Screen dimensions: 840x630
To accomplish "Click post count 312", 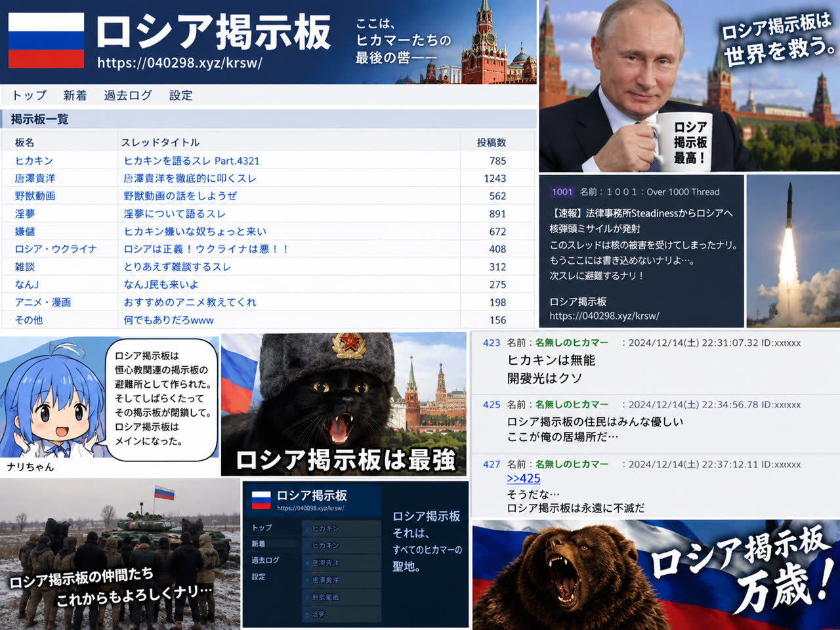I will [x=497, y=267].
